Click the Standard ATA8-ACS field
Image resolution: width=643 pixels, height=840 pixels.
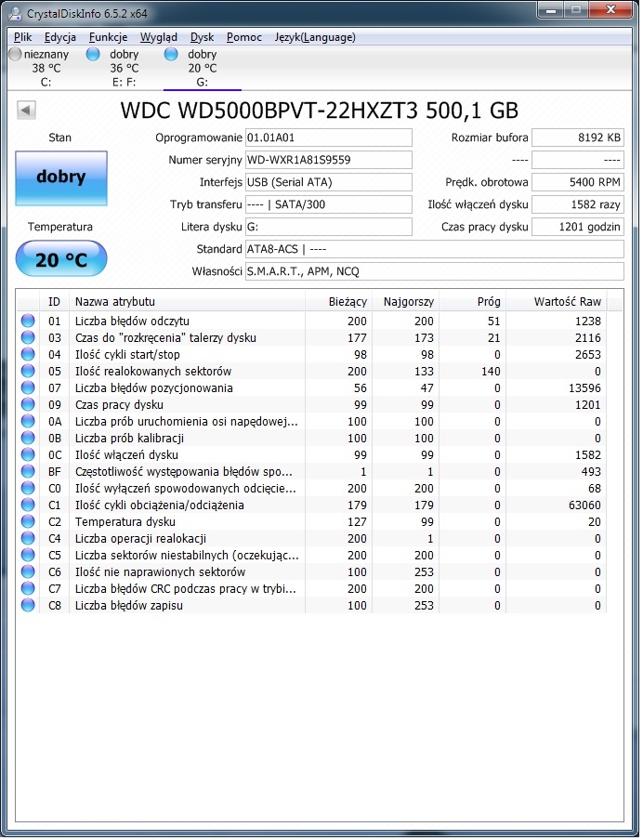pyautogui.click(x=435, y=249)
